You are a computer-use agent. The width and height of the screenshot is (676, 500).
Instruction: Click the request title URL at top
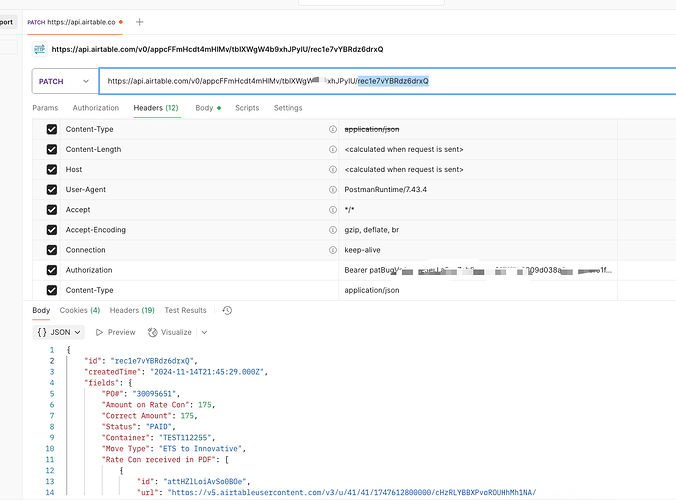(217, 49)
